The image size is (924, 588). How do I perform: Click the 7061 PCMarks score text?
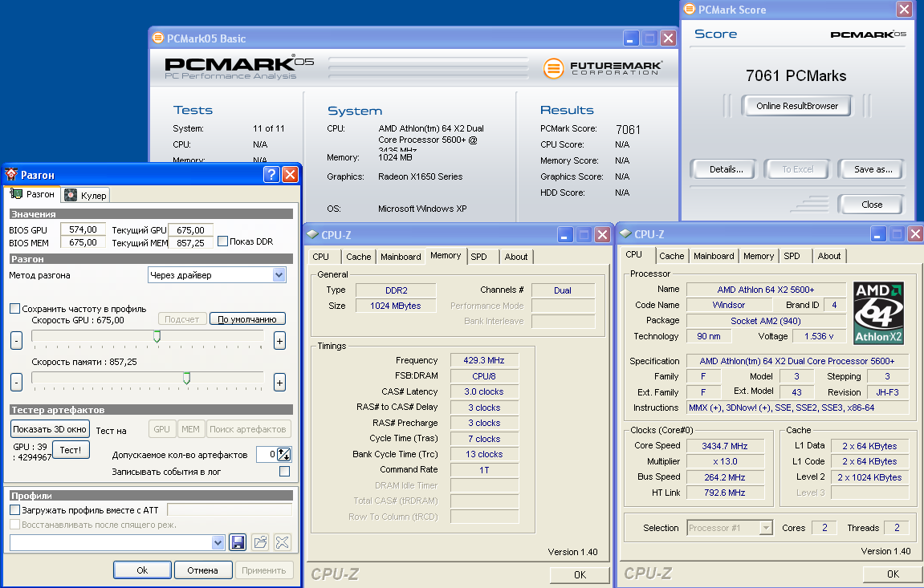click(796, 75)
